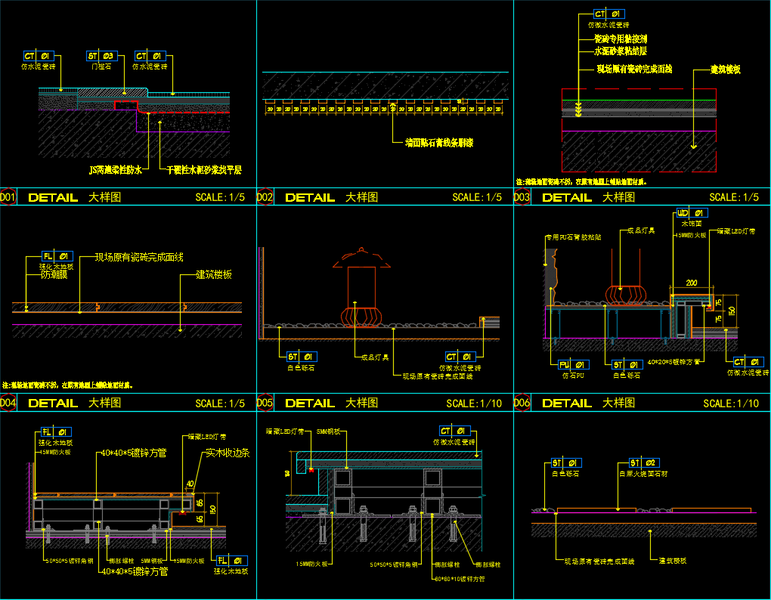Click the "瓷砖专用粘接剂" label in D03
This screenshot has width=771, height=600.
click(x=621, y=38)
